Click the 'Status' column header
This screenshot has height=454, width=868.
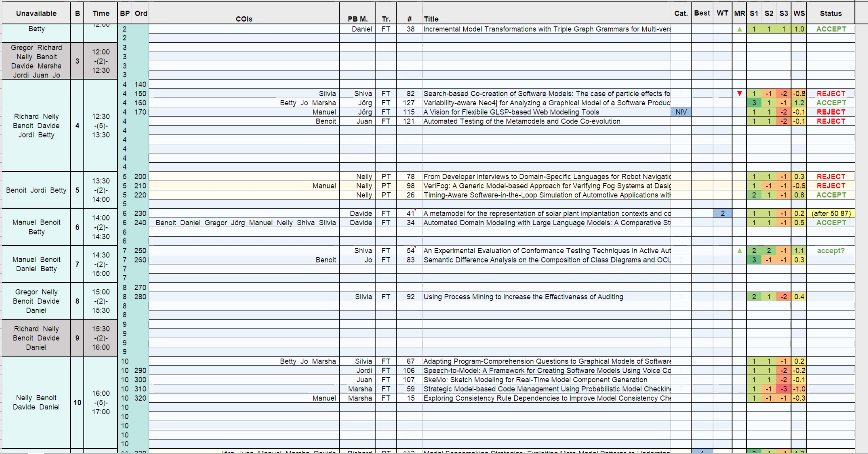point(831,14)
